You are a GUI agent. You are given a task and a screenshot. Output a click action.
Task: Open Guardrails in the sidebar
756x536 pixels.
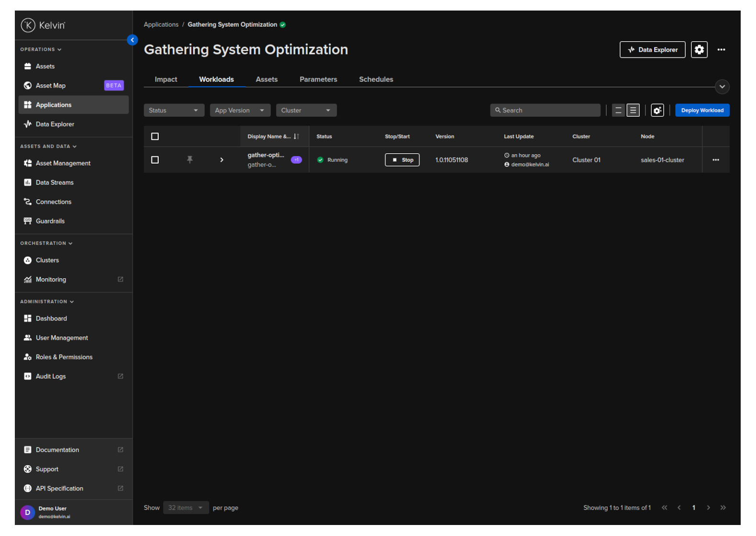[50, 221]
